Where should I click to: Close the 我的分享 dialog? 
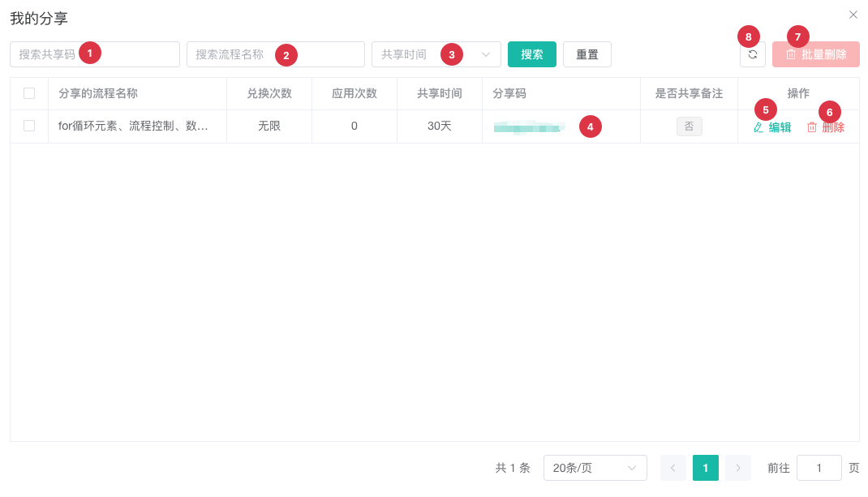tap(853, 15)
